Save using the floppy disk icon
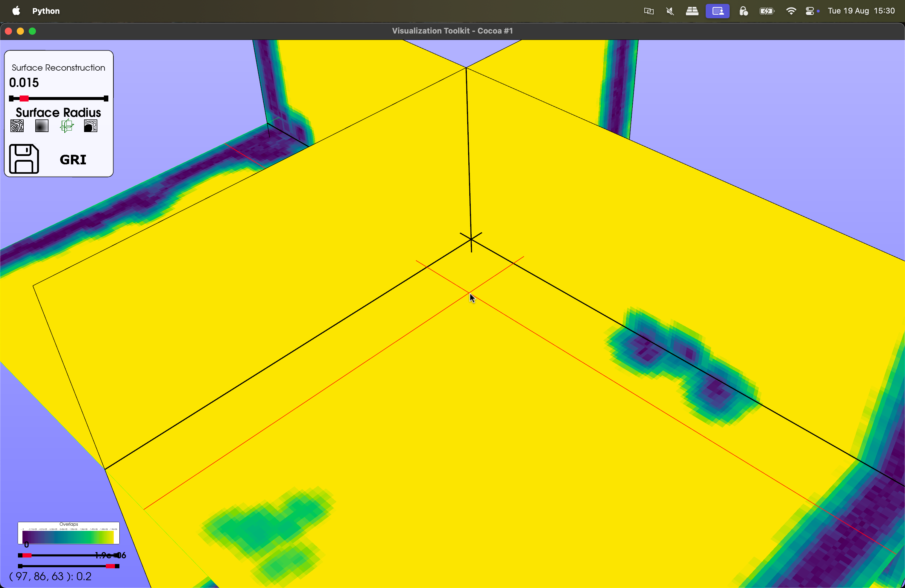The image size is (905, 588). 24,159
